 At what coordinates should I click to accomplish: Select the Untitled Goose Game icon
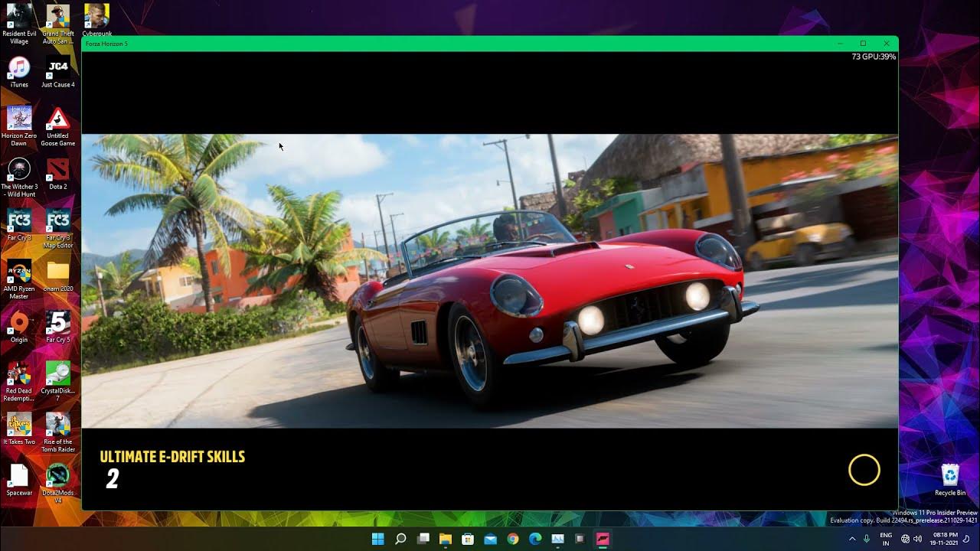[x=58, y=126]
